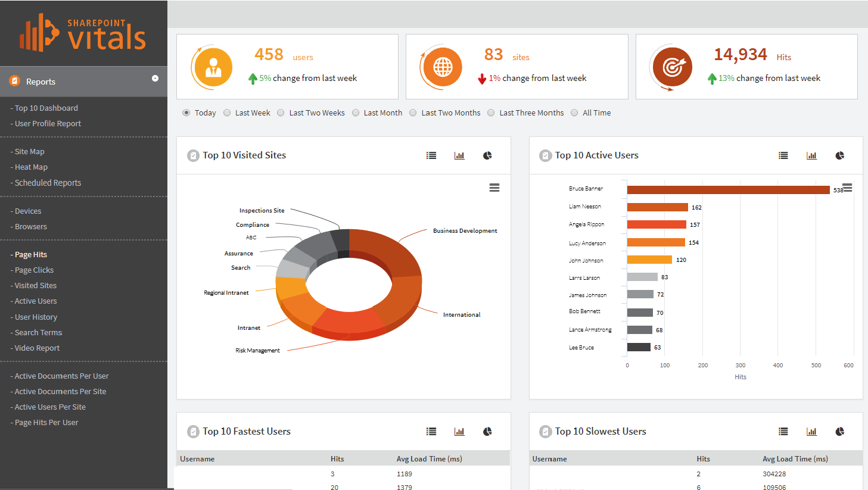868x490 pixels.
Task: Switch Top 10 Active Users to pie chart view
Action: (x=840, y=155)
